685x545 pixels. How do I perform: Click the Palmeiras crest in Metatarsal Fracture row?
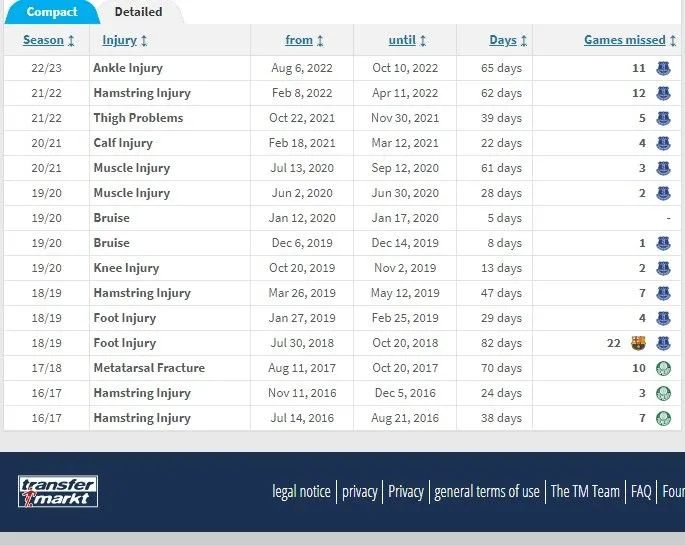663,369
